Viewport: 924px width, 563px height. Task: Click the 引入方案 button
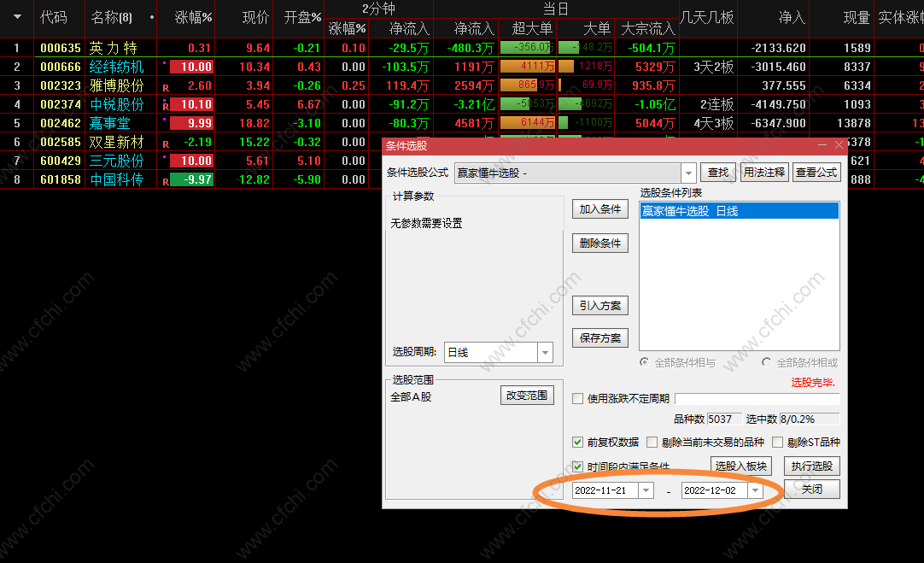point(599,305)
